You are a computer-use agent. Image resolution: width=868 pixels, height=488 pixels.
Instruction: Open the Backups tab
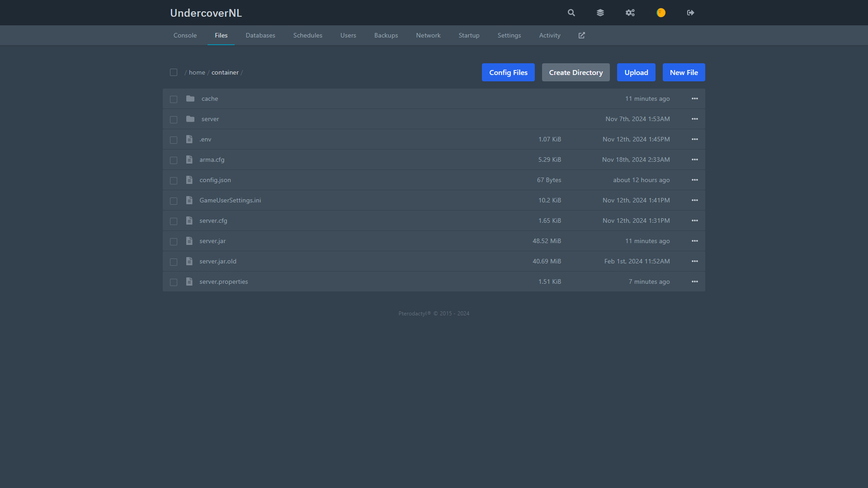[x=386, y=35]
